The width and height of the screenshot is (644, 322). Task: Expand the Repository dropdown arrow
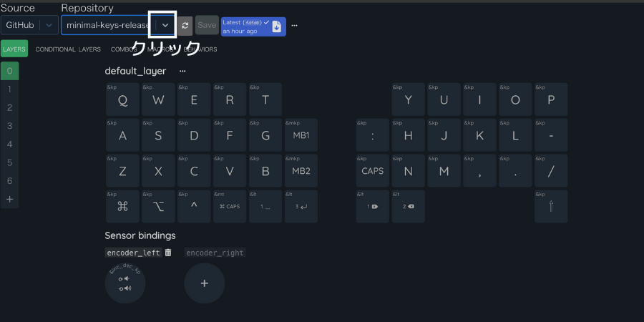click(x=165, y=25)
